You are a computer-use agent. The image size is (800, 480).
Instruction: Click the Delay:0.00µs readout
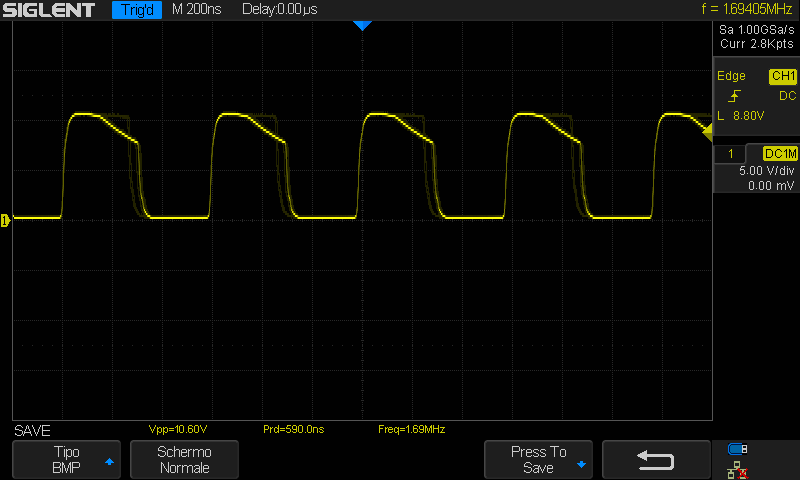click(x=280, y=9)
